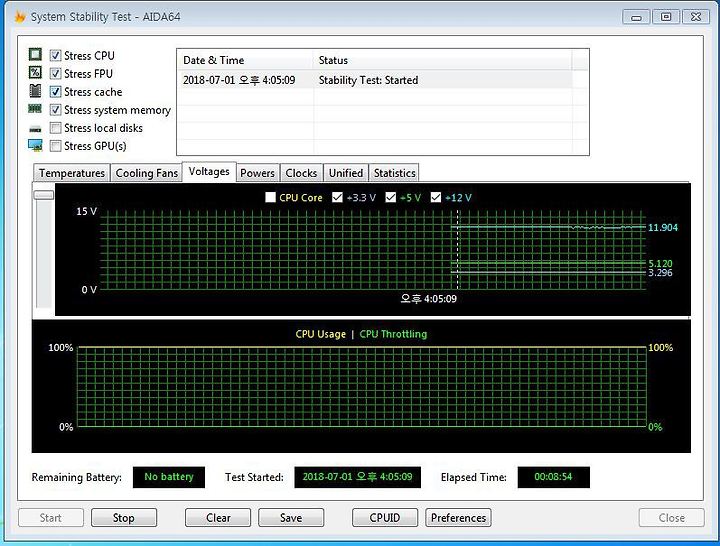Viewport: 720px width, 546px height.
Task: Minimize the AIDA64 window
Action: [636, 17]
